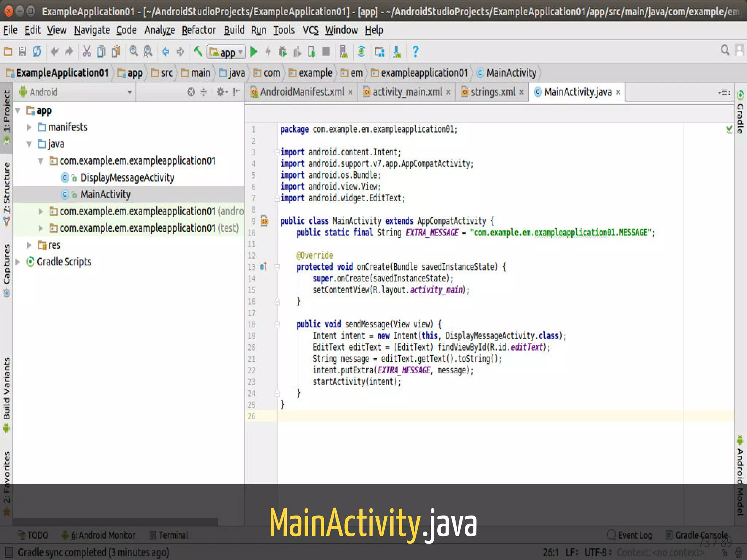Toggle the Captures tool window

[x=7, y=270]
